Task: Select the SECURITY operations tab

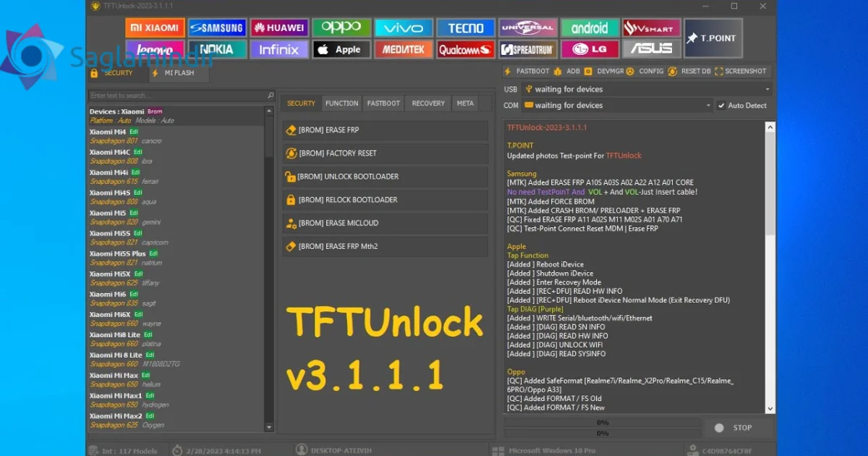Action: click(x=301, y=104)
